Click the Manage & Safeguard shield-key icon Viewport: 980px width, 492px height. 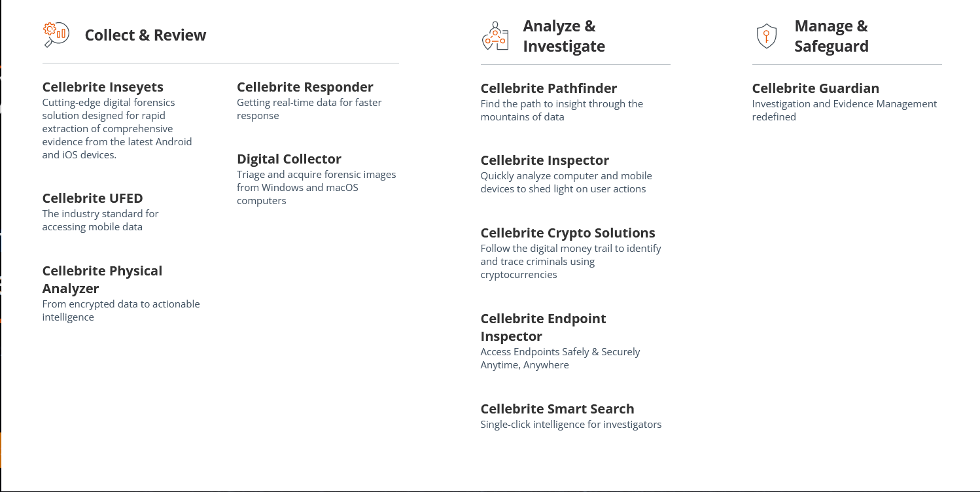(765, 35)
